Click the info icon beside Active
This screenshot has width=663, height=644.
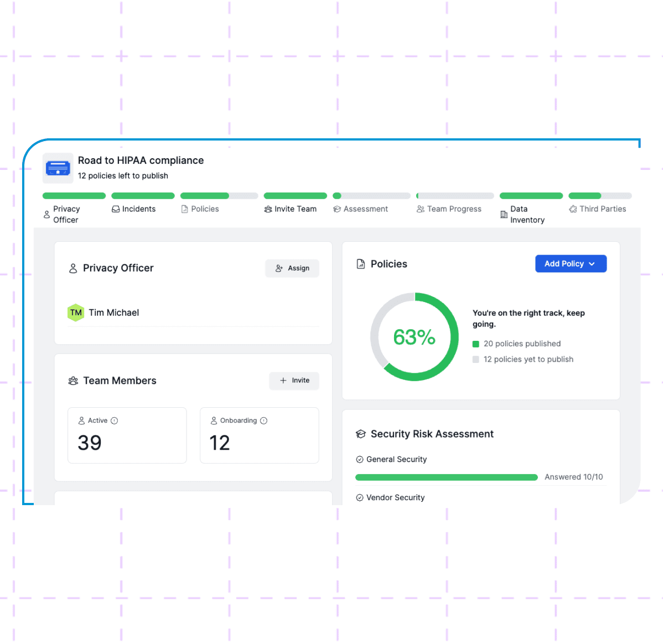point(115,420)
